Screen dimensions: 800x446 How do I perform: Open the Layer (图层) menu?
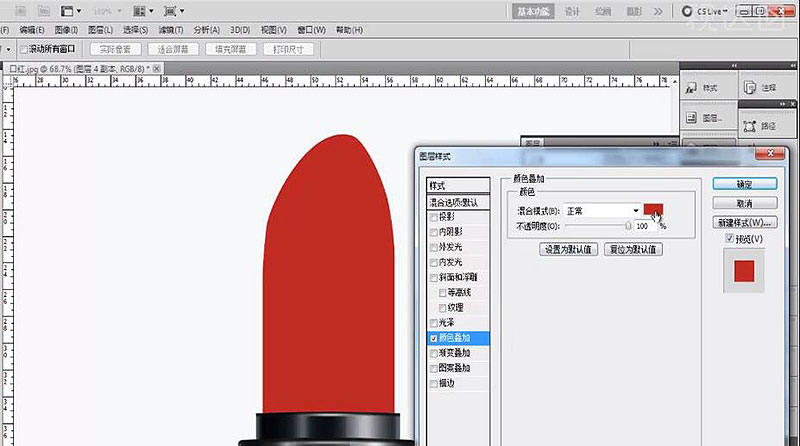pyautogui.click(x=101, y=30)
